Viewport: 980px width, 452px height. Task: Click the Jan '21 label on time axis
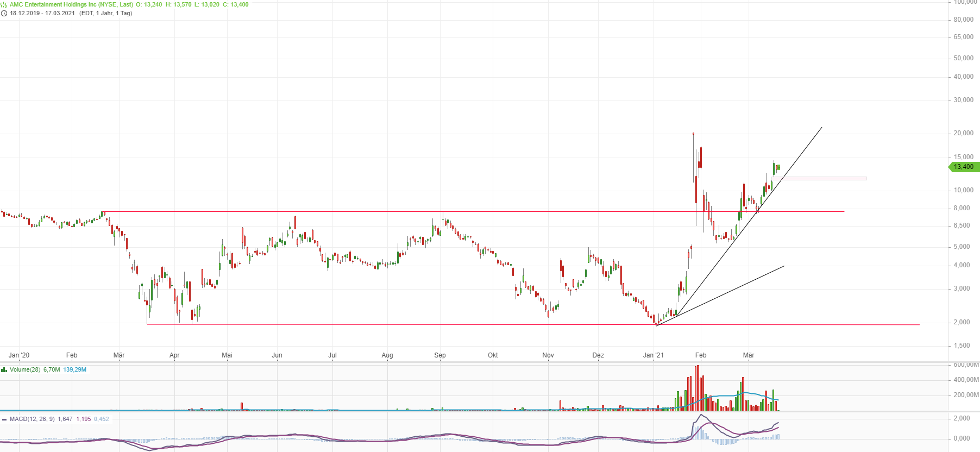coord(654,355)
